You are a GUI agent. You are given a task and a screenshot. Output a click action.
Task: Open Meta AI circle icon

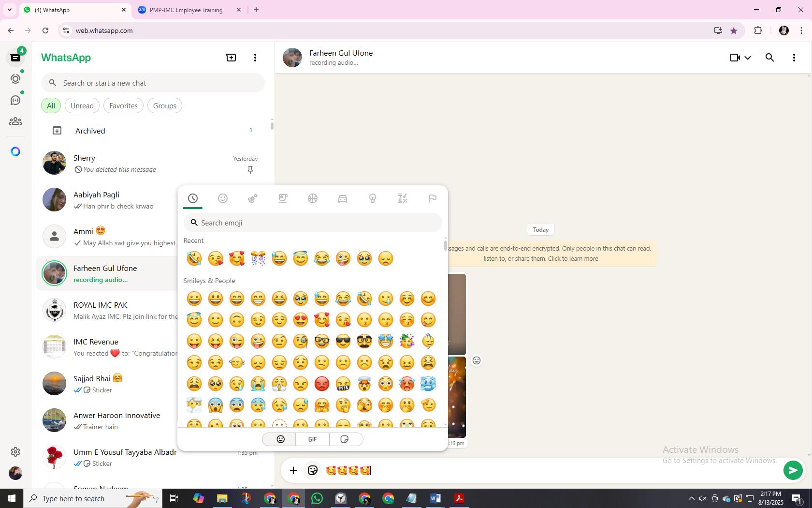click(15, 152)
